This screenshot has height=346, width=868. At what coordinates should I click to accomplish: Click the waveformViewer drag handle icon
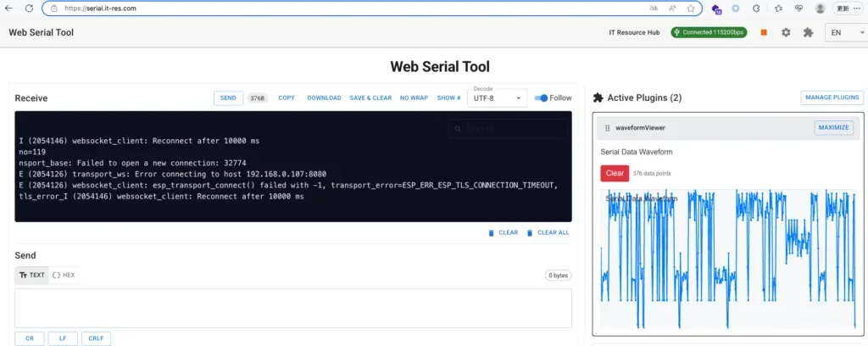pyautogui.click(x=607, y=128)
